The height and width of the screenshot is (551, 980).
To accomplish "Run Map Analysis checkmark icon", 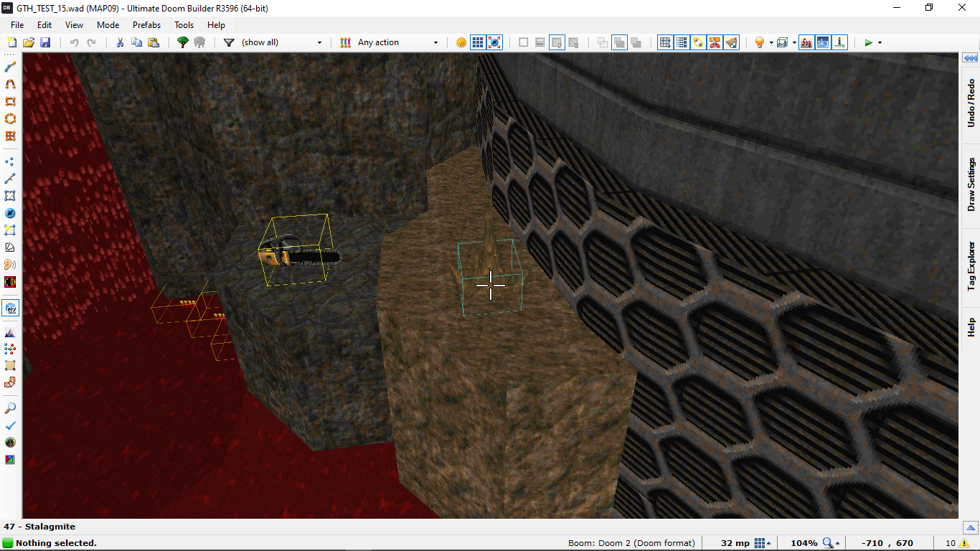I will tap(10, 425).
